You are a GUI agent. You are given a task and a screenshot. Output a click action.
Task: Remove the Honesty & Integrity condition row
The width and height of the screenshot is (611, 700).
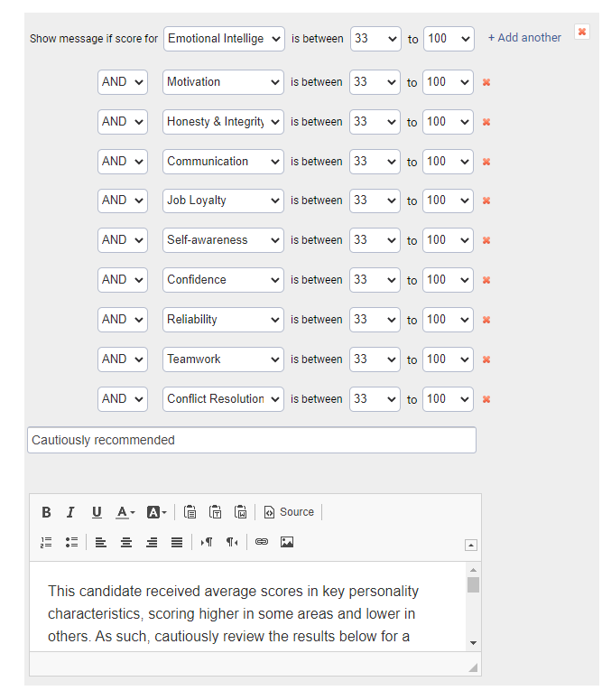(x=486, y=122)
